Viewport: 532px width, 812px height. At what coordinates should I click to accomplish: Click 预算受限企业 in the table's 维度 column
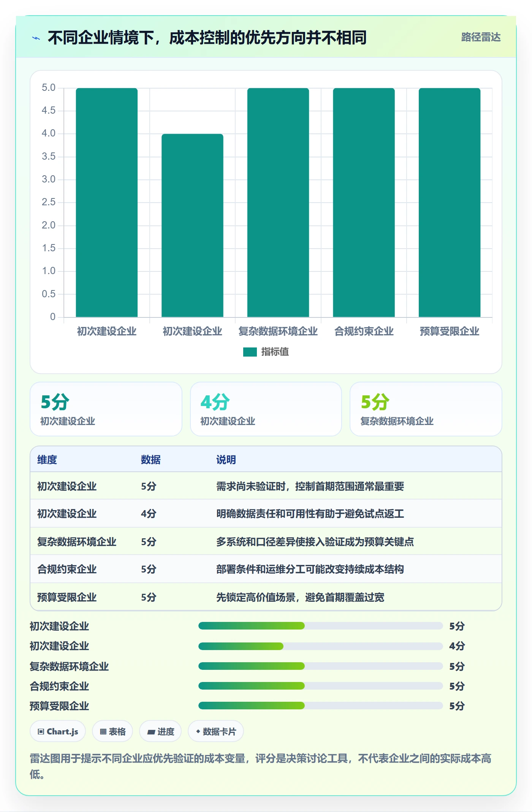click(x=67, y=597)
